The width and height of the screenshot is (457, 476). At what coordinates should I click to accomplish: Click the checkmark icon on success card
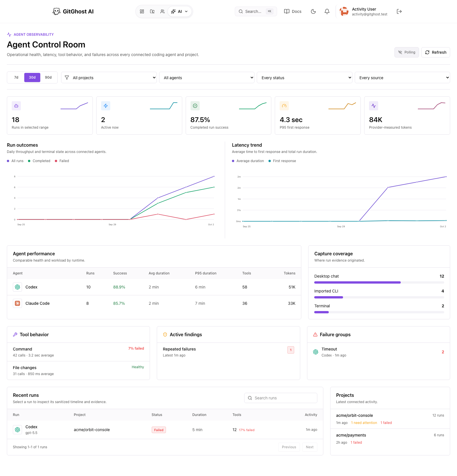pos(195,106)
